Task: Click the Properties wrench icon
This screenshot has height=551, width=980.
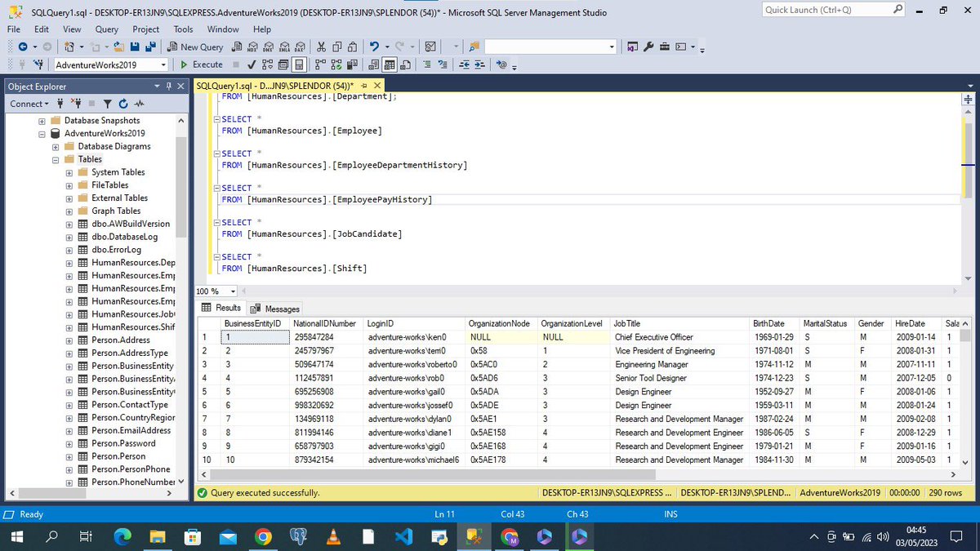Action: (x=648, y=47)
